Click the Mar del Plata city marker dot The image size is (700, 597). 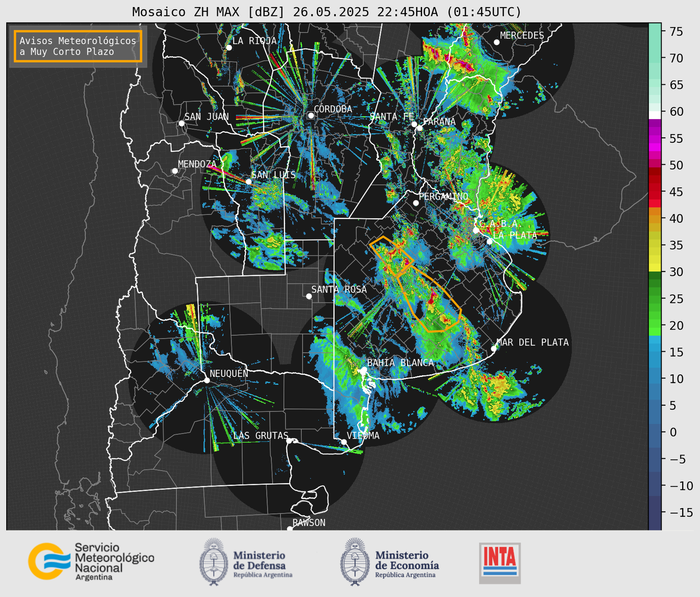[x=493, y=349]
